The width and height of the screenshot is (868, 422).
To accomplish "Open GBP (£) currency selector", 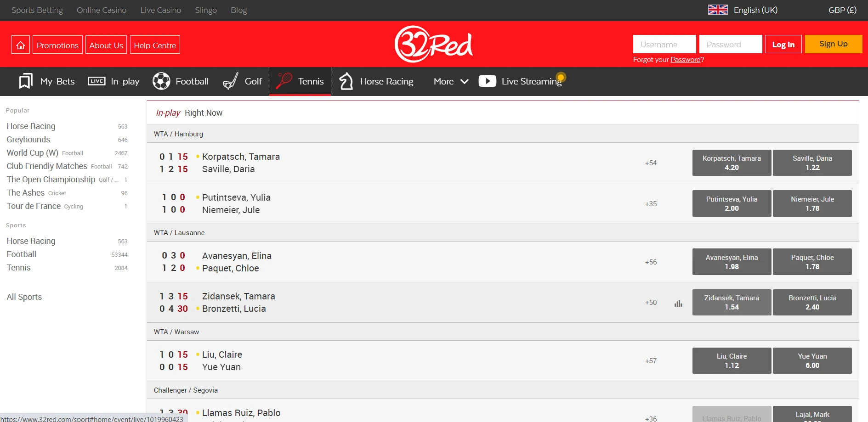I will click(x=842, y=10).
